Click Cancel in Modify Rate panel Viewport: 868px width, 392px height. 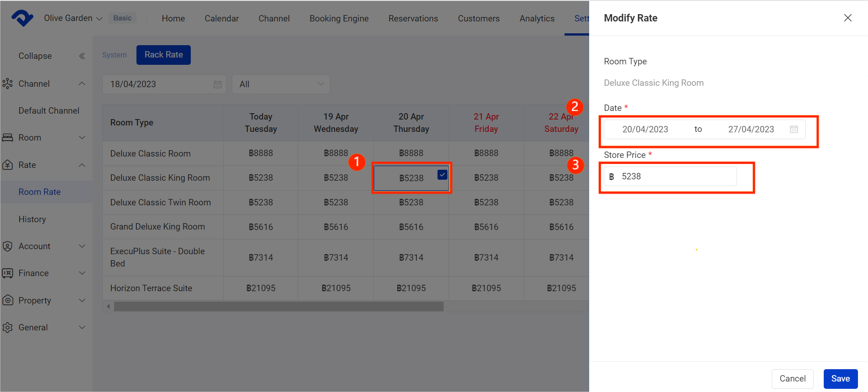(792, 379)
